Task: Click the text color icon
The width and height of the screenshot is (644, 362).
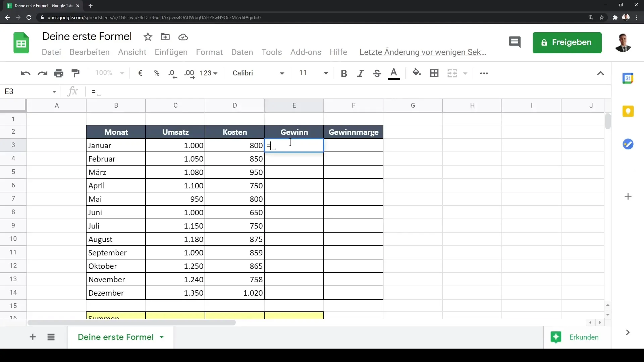Action: 394,73
